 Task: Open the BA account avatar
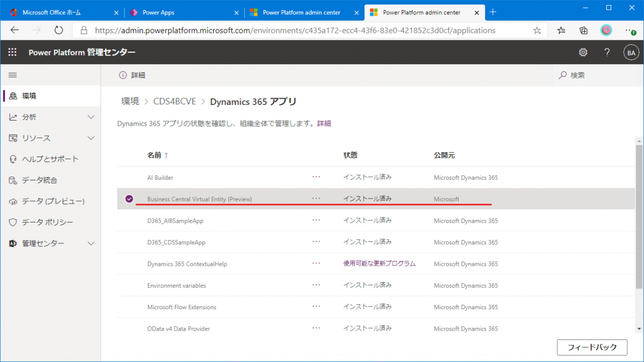point(631,53)
